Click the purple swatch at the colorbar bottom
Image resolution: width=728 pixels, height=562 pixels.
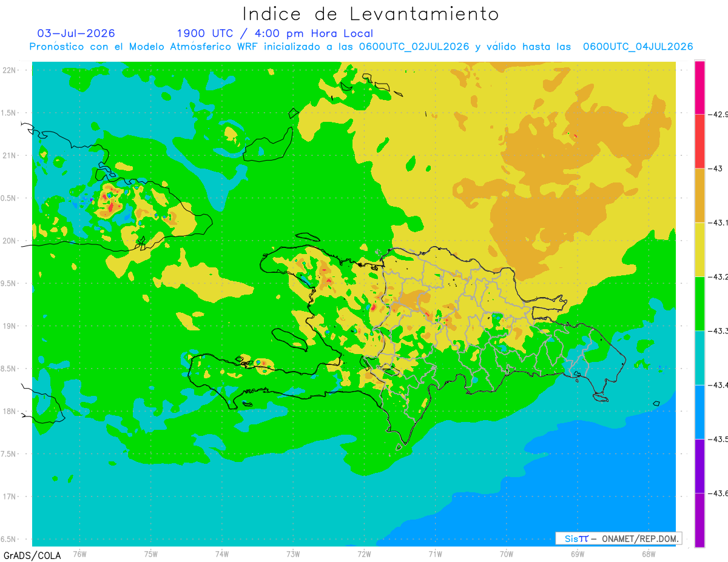[699, 520]
